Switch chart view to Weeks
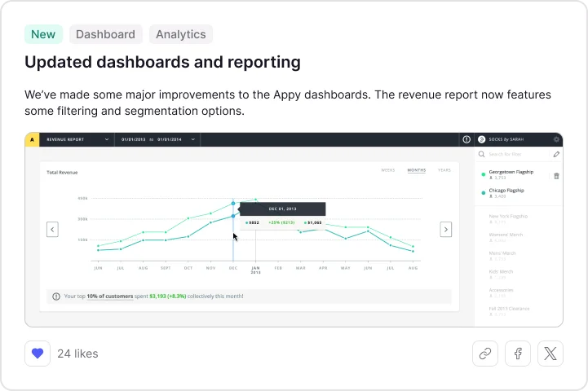Viewport: 588px width, 391px height. point(388,170)
